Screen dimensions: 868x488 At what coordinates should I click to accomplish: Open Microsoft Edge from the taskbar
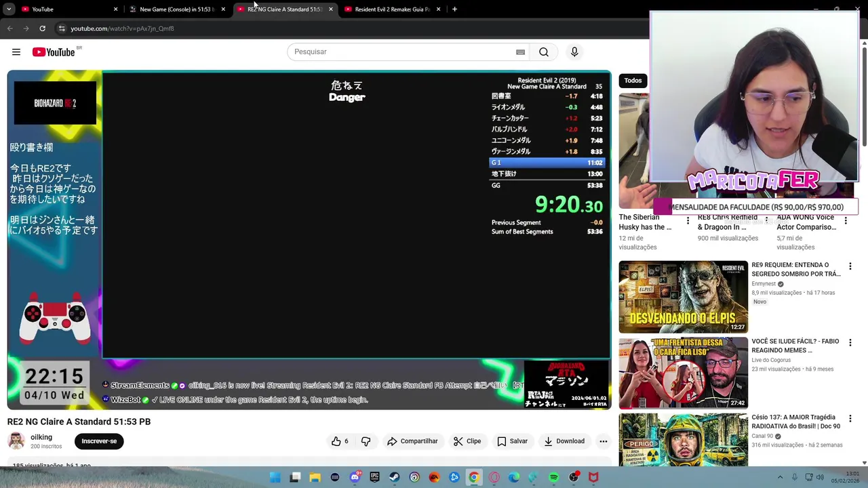point(514,478)
